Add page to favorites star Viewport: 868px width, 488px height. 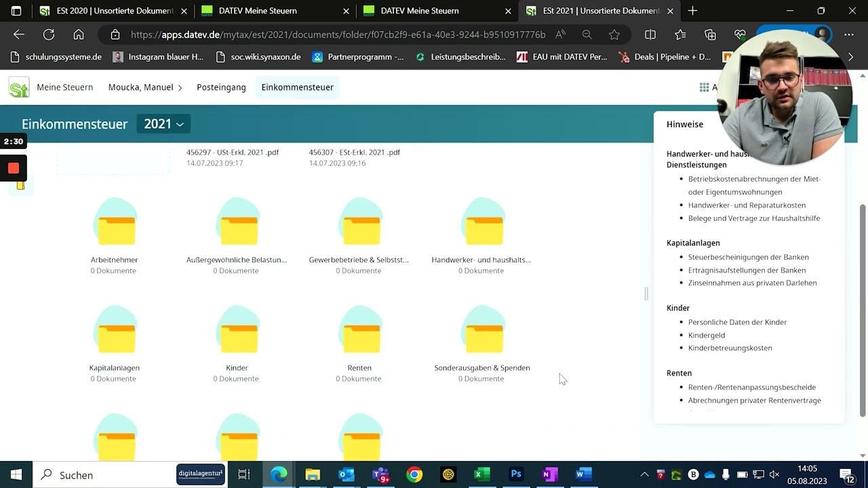pyautogui.click(x=614, y=35)
